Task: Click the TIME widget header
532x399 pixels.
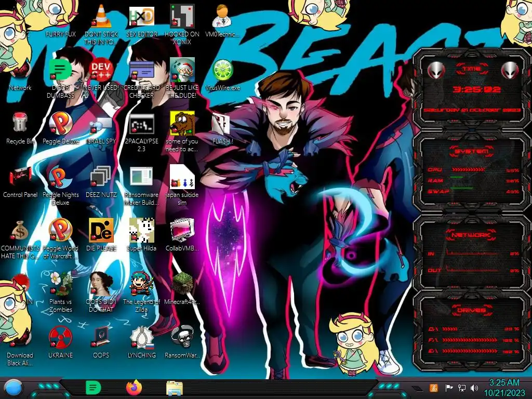Action: pos(472,69)
